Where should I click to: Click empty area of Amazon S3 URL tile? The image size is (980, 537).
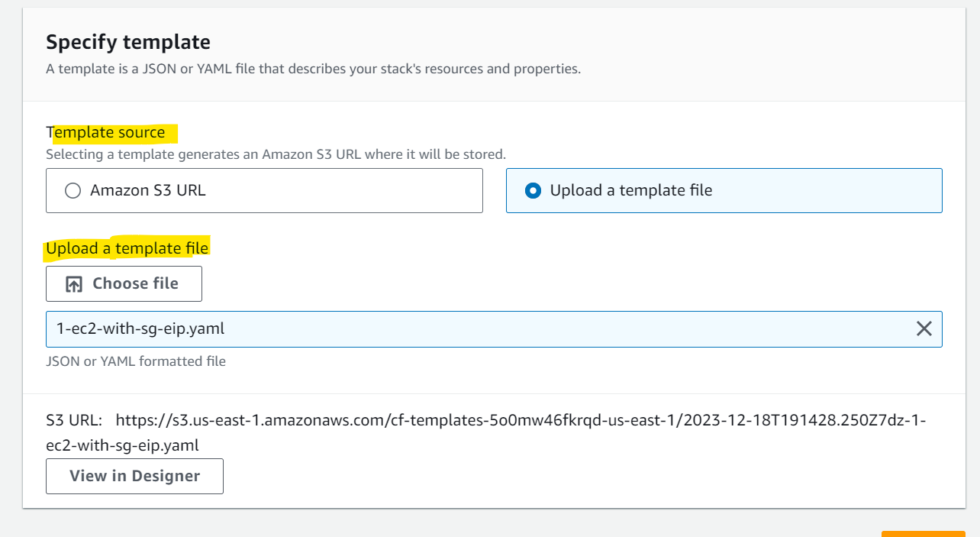click(x=343, y=190)
